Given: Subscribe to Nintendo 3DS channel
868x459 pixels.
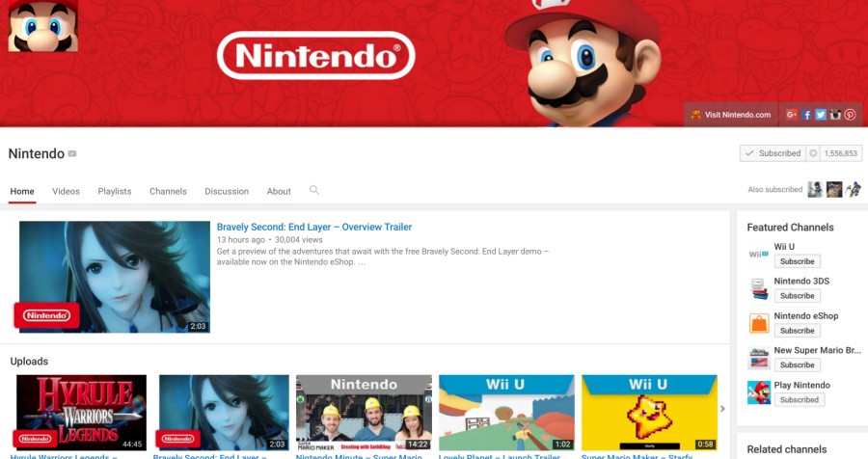Looking at the screenshot, I should click(x=798, y=296).
